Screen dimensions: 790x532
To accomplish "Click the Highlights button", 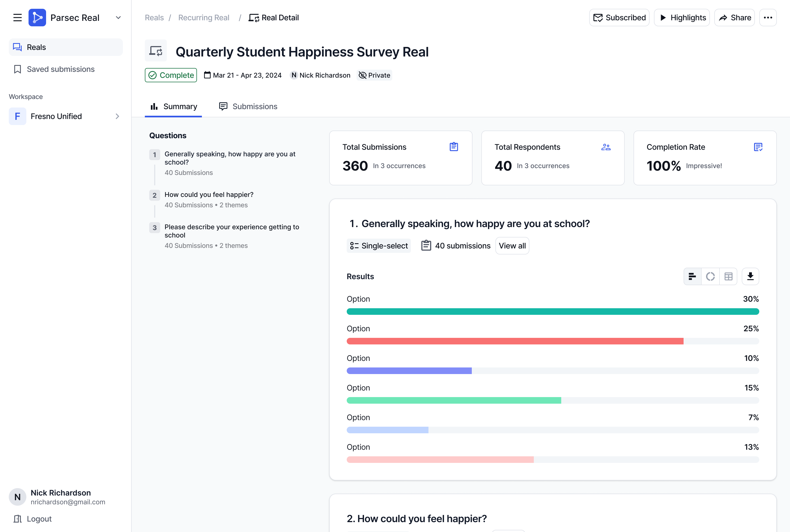I will [x=682, y=18].
